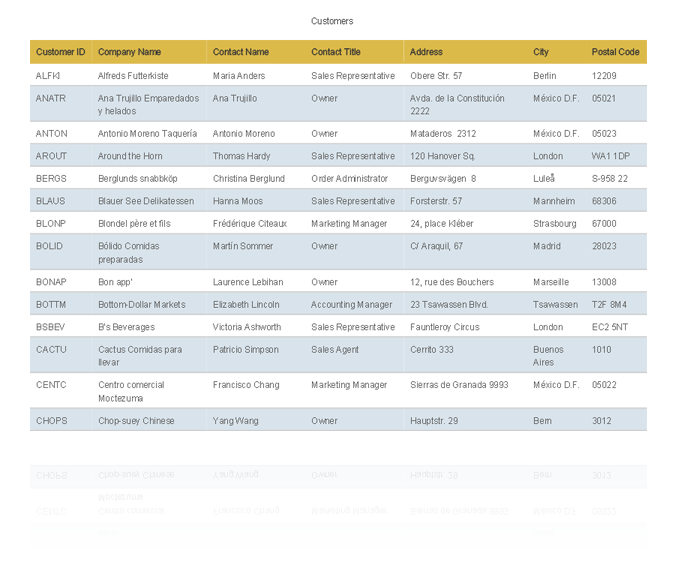Select the ALFKI customer ID cell
675x570 pixels.
[x=48, y=76]
